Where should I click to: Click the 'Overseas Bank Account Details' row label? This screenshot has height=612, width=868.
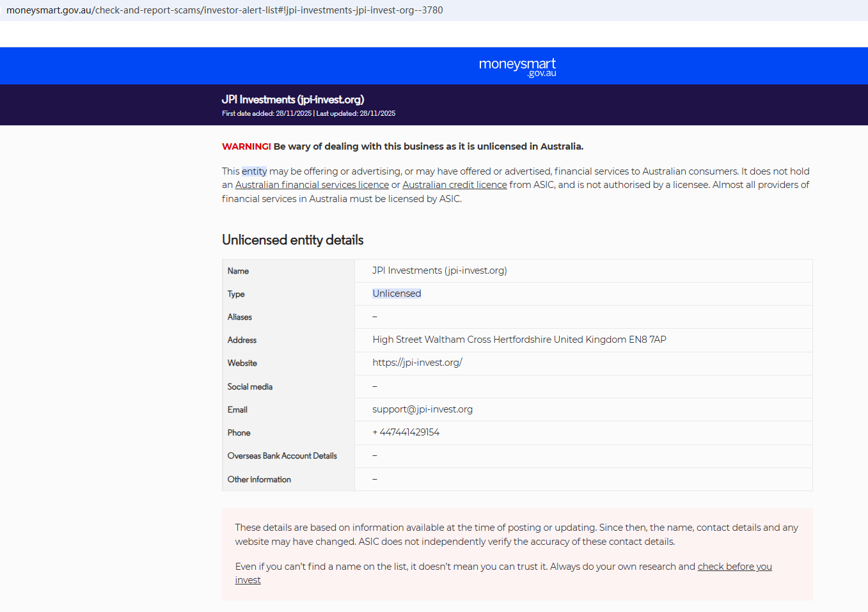pyautogui.click(x=282, y=456)
